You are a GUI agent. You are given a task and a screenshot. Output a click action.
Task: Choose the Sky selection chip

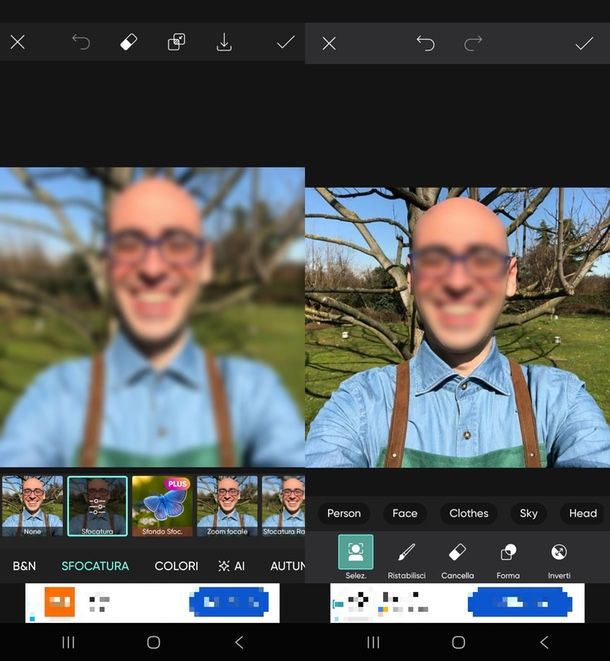[x=529, y=513]
